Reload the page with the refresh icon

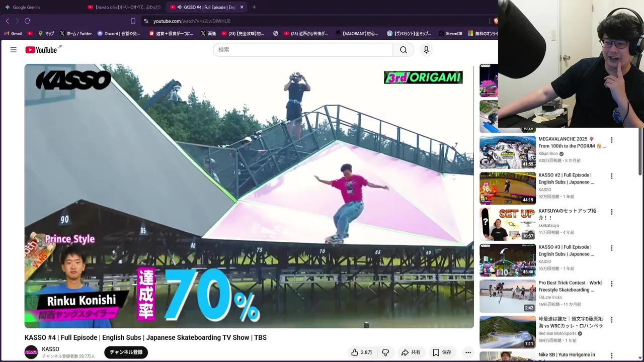(x=27, y=21)
